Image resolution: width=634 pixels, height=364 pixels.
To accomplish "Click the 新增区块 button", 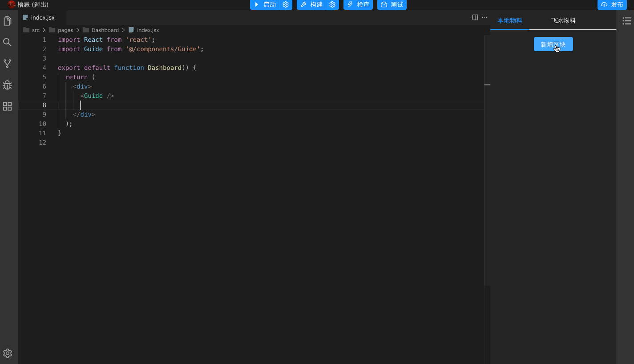I will (x=553, y=44).
